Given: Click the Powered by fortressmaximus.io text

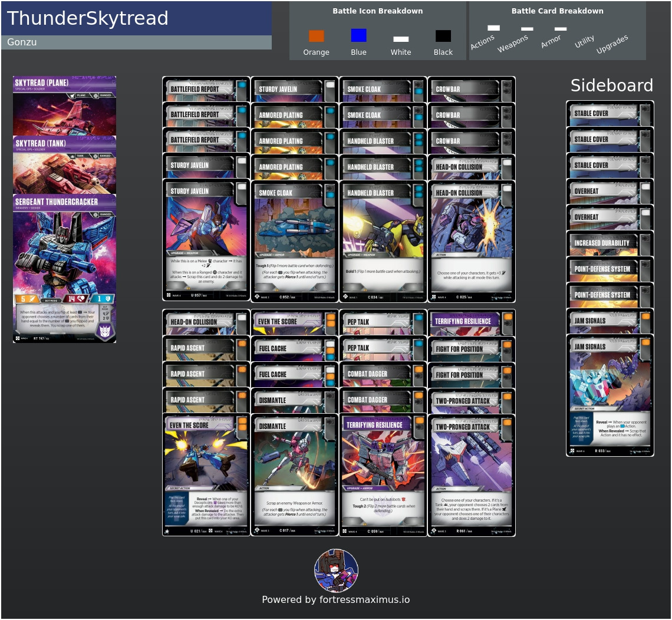Looking at the screenshot, I should pyautogui.click(x=335, y=599).
